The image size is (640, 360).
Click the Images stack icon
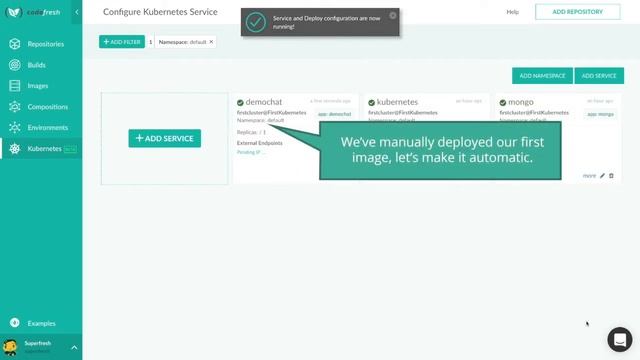coord(15,85)
